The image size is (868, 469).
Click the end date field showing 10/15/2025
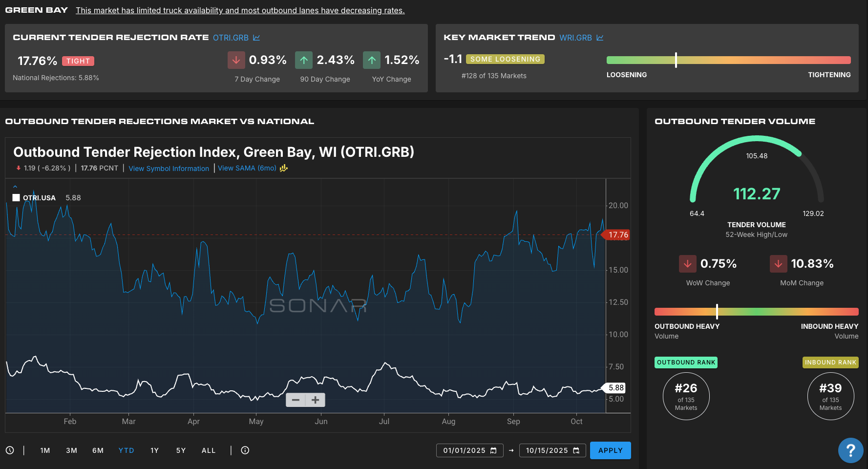tap(547, 450)
